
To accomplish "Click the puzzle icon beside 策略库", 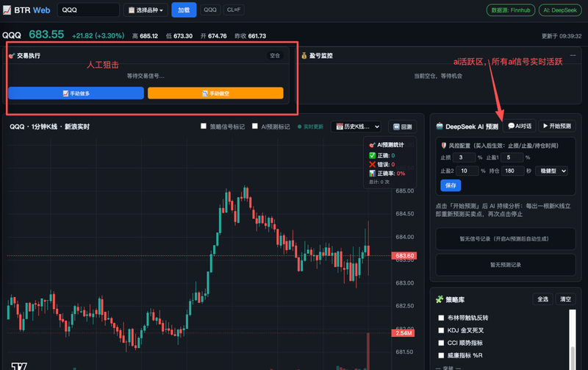I will click(x=440, y=299).
